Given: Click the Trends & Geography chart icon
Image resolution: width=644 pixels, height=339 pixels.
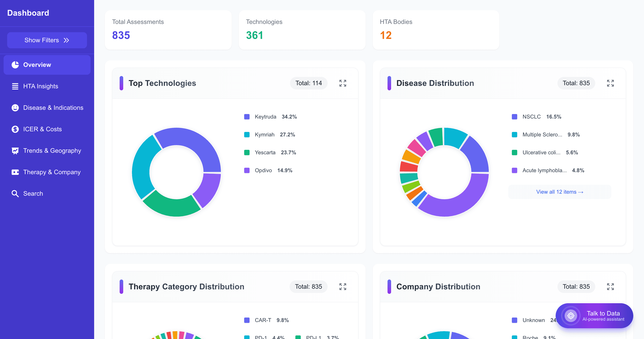Looking at the screenshot, I should 15,151.
